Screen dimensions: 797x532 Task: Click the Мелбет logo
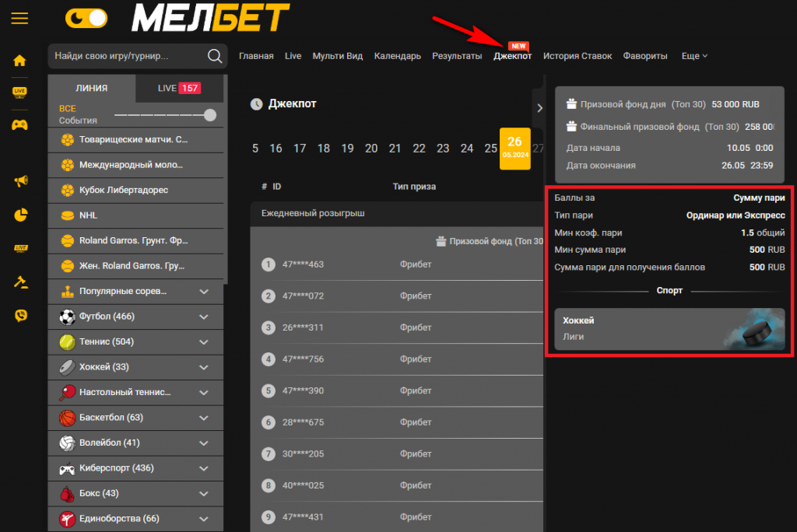pos(210,18)
